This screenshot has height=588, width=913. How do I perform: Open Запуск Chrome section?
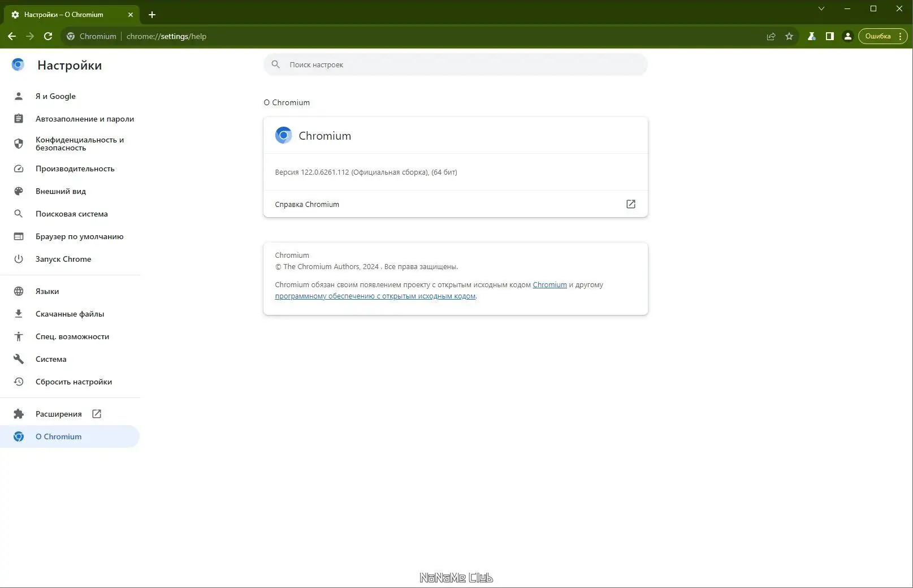coord(70,259)
